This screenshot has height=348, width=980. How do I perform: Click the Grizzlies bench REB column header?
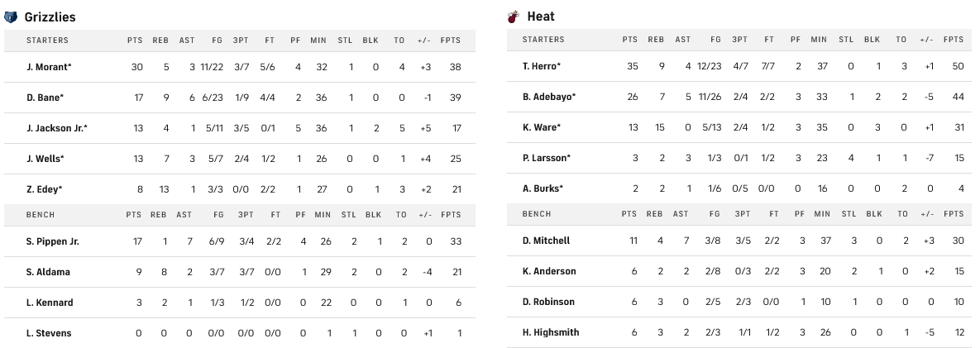coord(159,214)
